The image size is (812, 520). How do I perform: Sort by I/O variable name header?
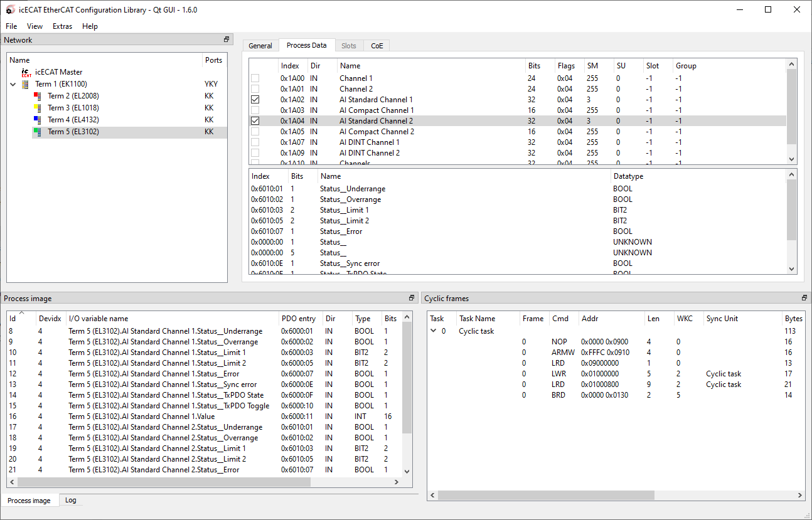(x=172, y=319)
